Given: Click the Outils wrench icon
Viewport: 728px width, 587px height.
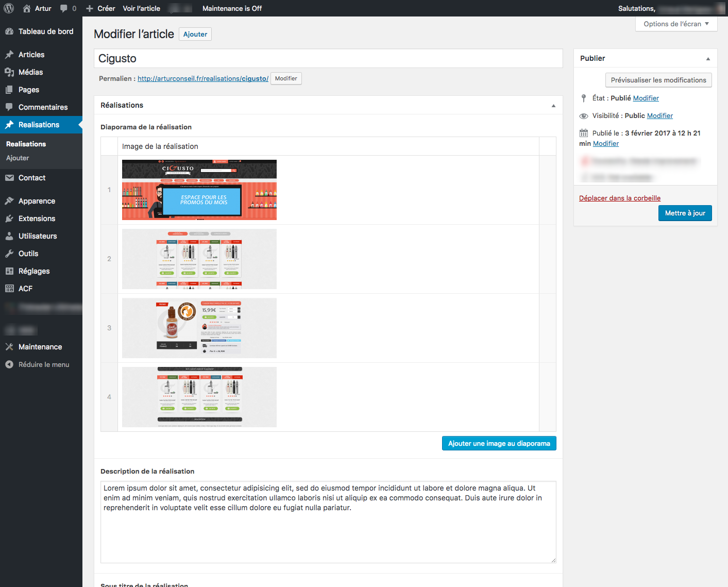Looking at the screenshot, I should click(x=9, y=254).
